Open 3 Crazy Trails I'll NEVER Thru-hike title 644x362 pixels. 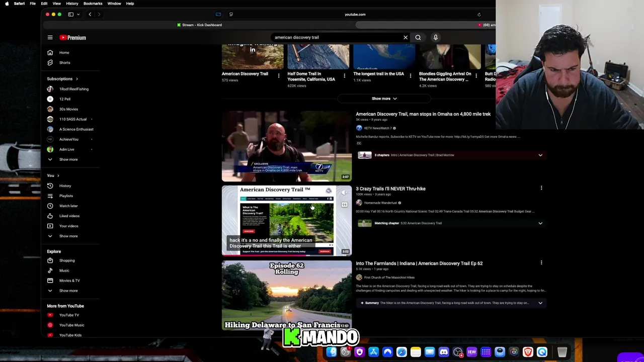click(390, 189)
